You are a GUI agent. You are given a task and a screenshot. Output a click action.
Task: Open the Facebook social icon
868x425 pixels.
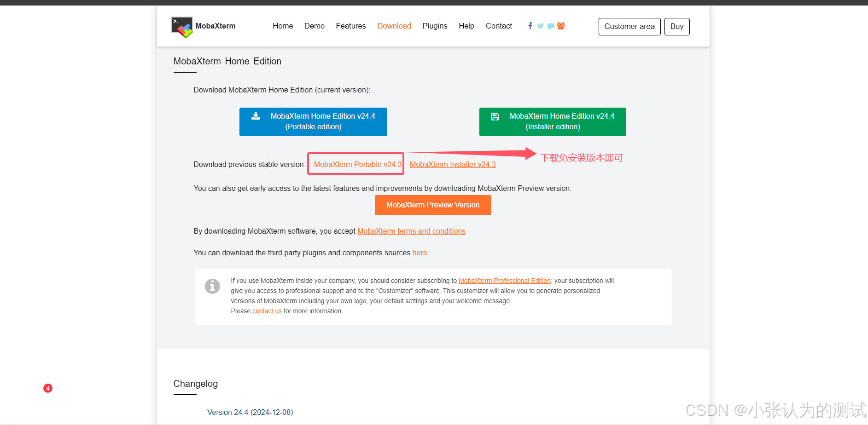pos(530,26)
